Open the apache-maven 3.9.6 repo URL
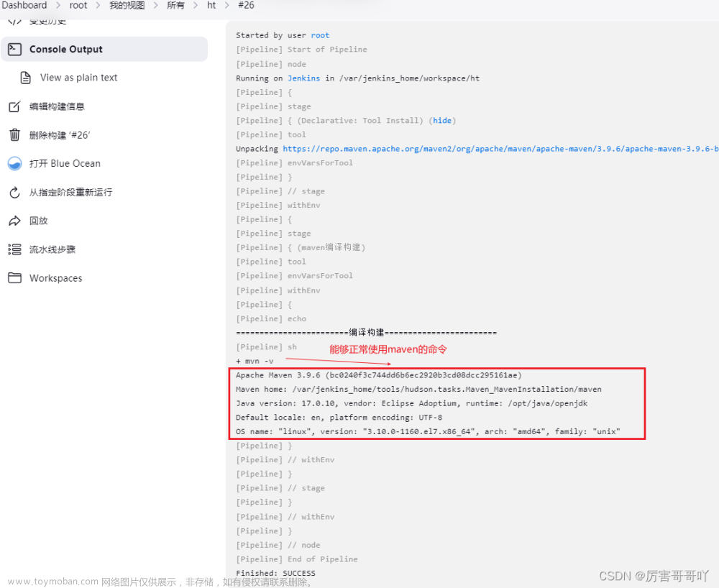This screenshot has width=719, height=588. pos(500,149)
